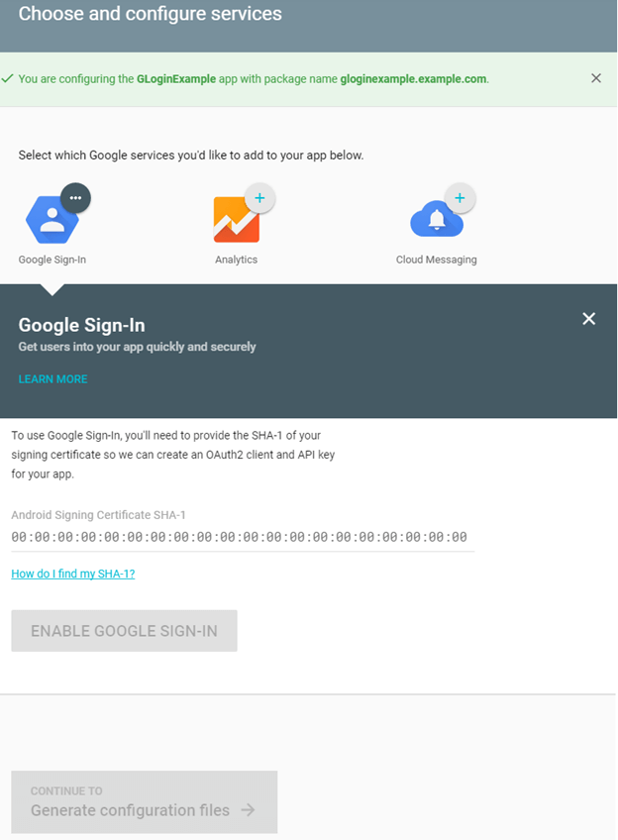Select the Analytics service icon

pyautogui.click(x=236, y=220)
